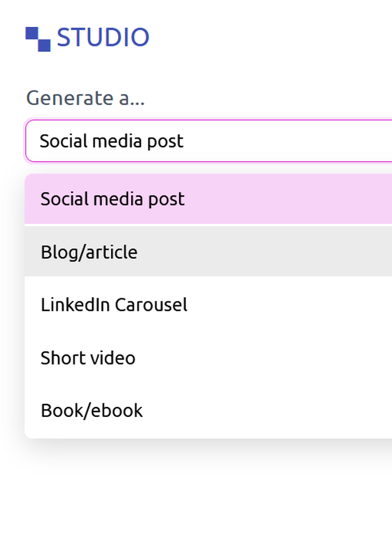Click the Generate a... label
The height and width of the screenshot is (535, 392).
point(85,98)
